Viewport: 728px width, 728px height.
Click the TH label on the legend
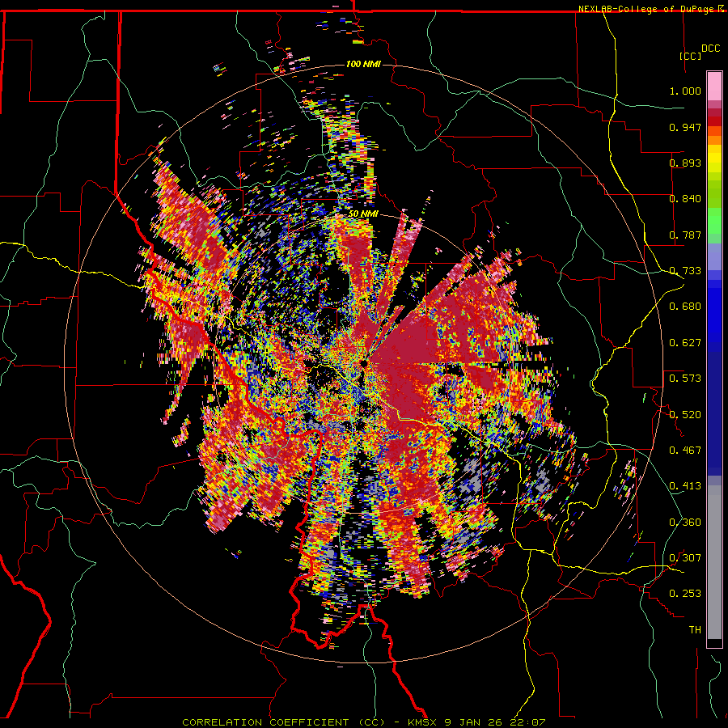coord(695,630)
